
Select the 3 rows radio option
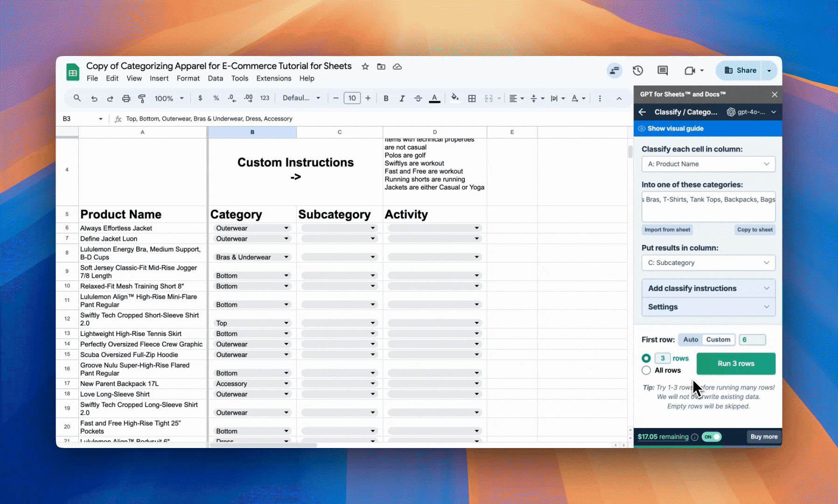[646, 358]
